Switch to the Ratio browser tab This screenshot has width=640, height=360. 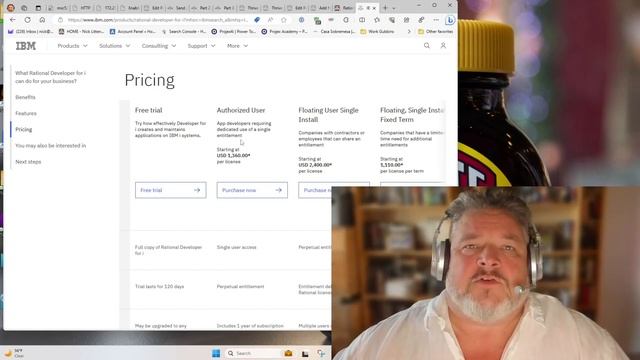[344, 8]
